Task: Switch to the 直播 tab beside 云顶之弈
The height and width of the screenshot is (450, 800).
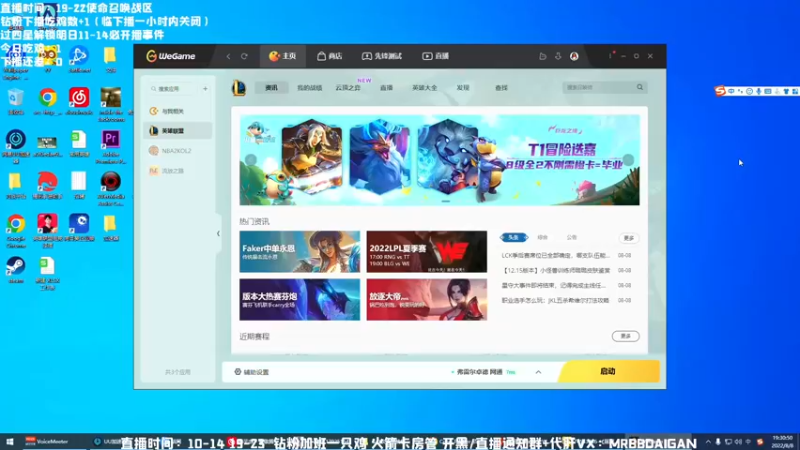Action: (386, 88)
